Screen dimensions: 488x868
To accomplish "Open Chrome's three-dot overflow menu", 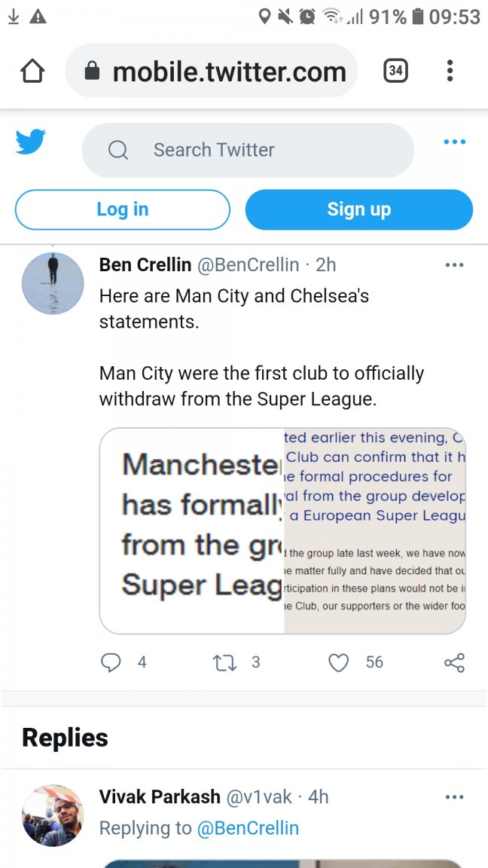I will (x=450, y=72).
